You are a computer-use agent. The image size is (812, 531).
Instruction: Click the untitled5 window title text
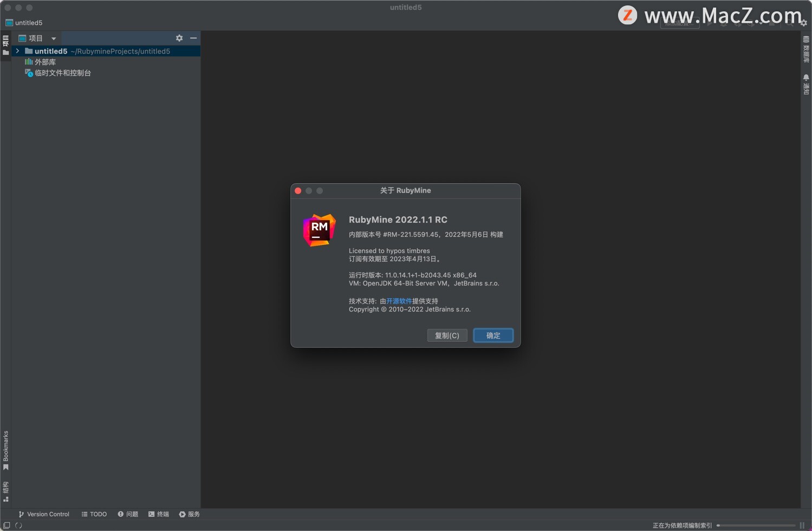(x=406, y=8)
